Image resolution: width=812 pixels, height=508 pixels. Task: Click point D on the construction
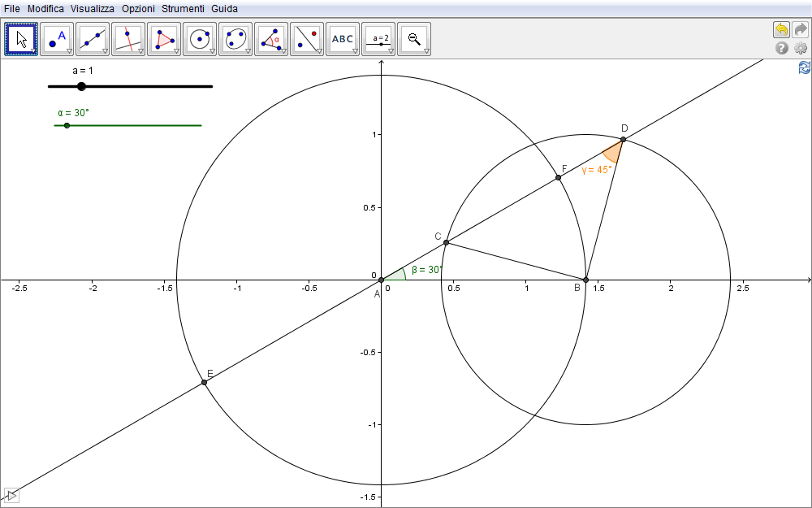[623, 140]
